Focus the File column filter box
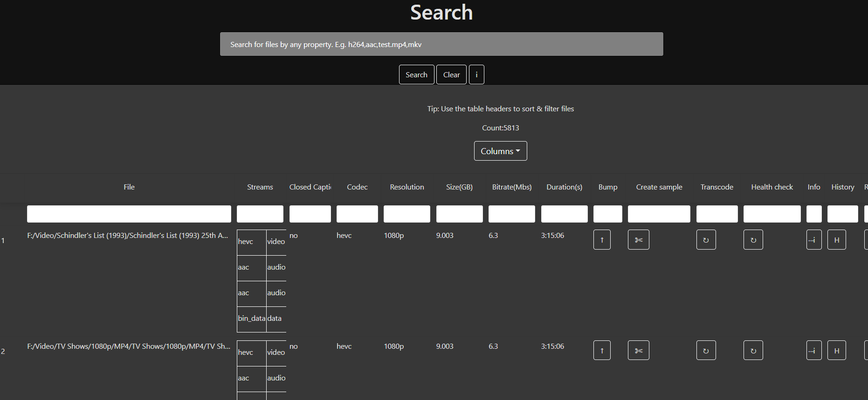Viewport: 868px width, 400px height. (129, 214)
